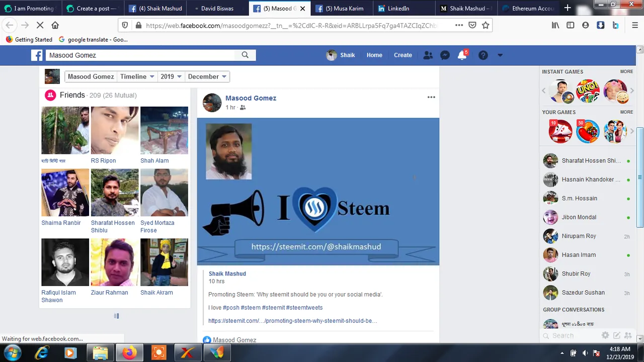Click chat settings gear icon

coord(605,335)
